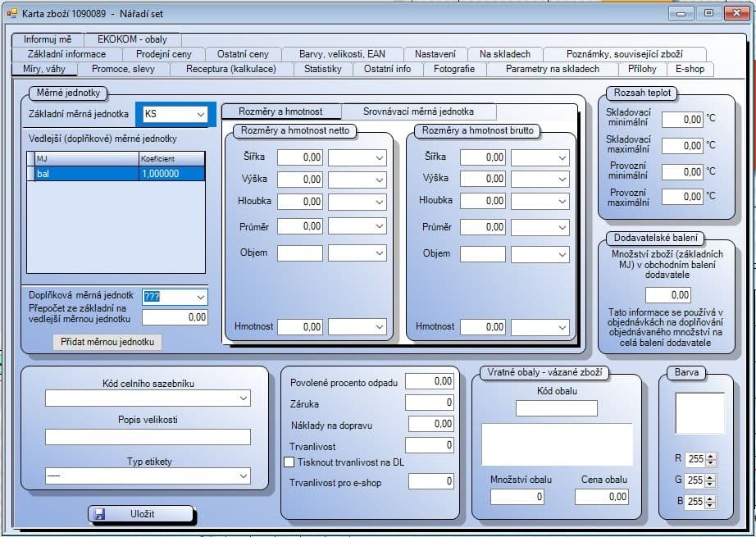Screen dimensions: 756x537
Task: Click the Přidat měrnou jednotku button
Action: pos(107,342)
